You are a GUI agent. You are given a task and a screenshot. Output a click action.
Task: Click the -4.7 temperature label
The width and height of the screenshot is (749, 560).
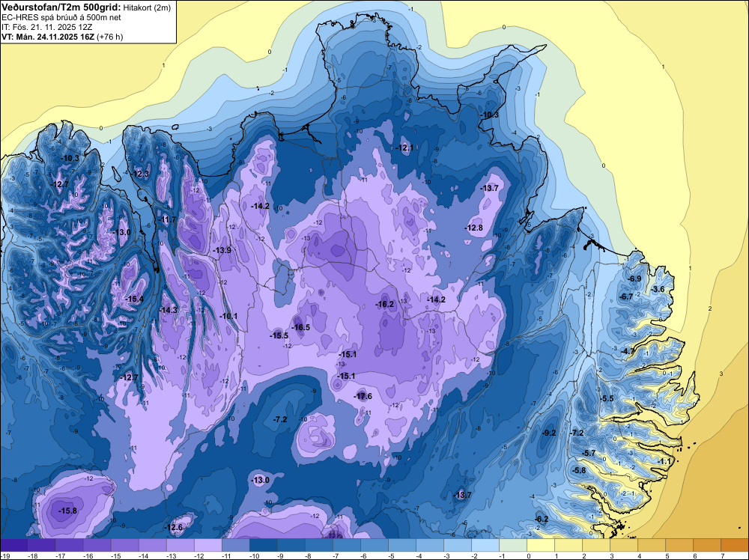[628, 351]
